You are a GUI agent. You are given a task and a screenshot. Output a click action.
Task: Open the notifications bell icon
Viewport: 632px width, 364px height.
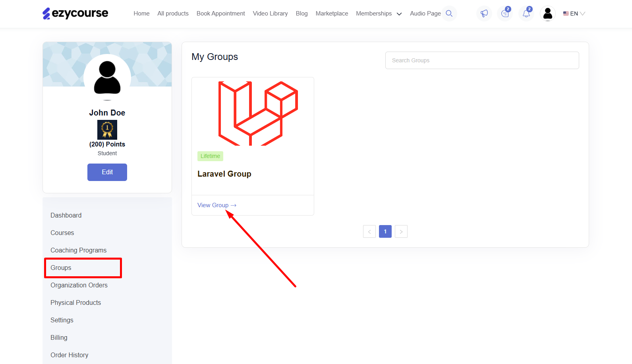point(526,13)
